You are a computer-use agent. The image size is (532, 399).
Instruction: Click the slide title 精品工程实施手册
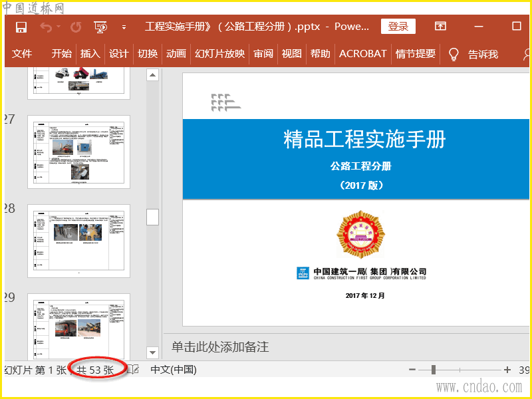pos(364,139)
